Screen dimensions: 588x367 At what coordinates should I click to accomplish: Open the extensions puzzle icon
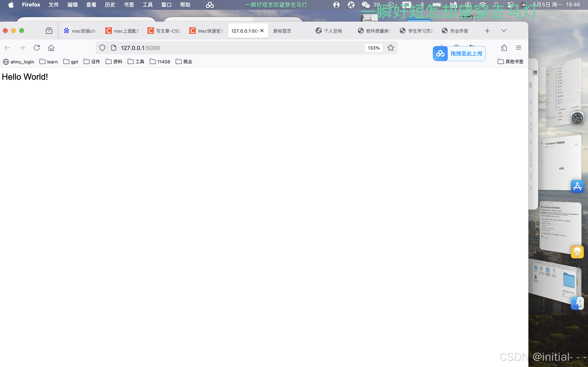pos(504,48)
